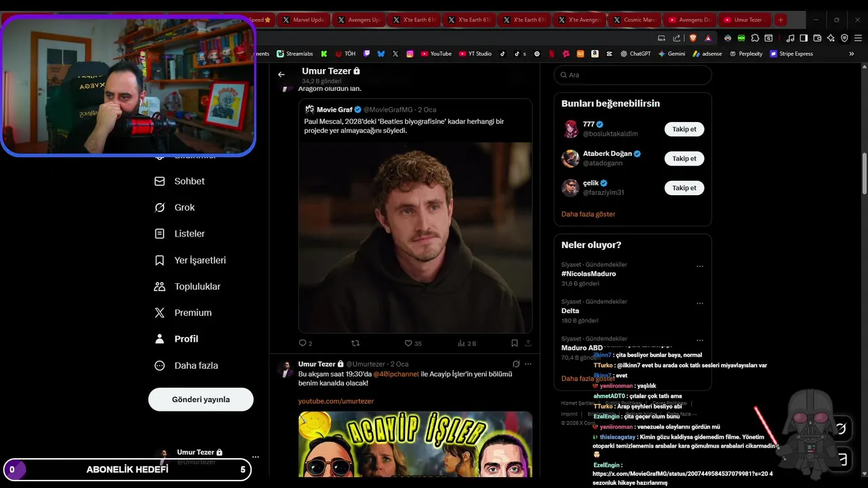
Task: Switch to the Avengers Up browser tab
Action: (x=358, y=20)
